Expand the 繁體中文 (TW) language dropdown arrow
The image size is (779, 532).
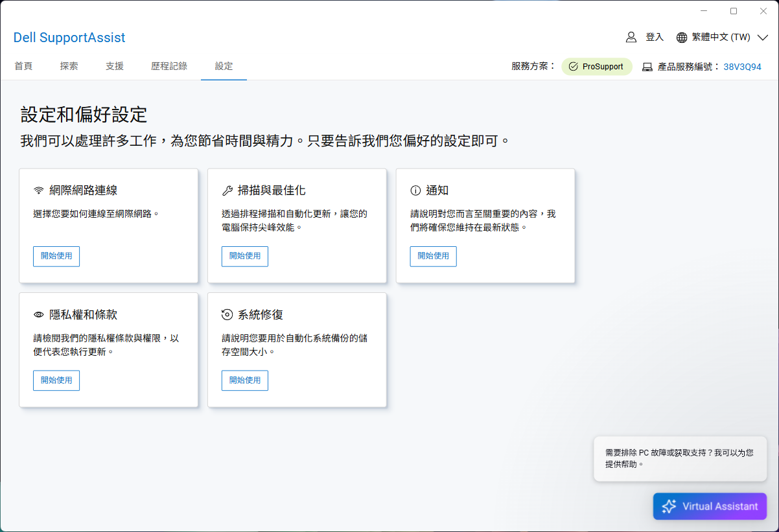coord(762,38)
